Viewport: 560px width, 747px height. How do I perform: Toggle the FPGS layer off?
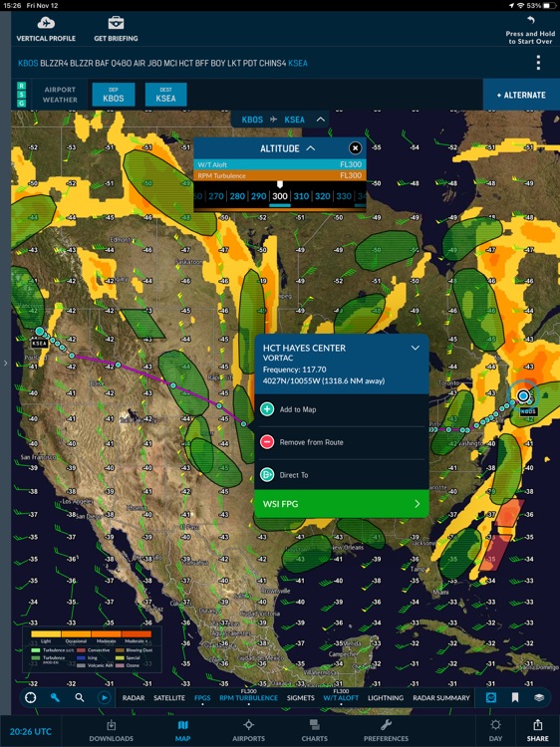[202, 698]
